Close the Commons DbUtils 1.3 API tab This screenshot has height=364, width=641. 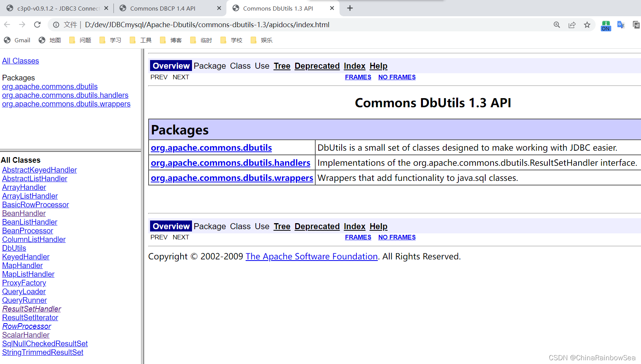(332, 8)
